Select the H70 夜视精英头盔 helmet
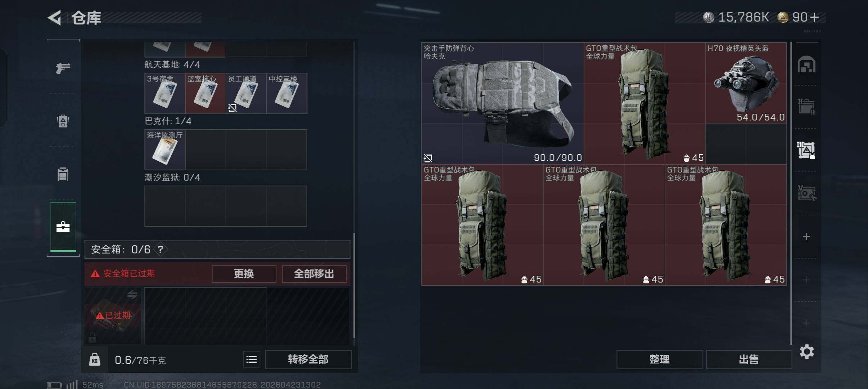868x389 pixels. [x=746, y=83]
